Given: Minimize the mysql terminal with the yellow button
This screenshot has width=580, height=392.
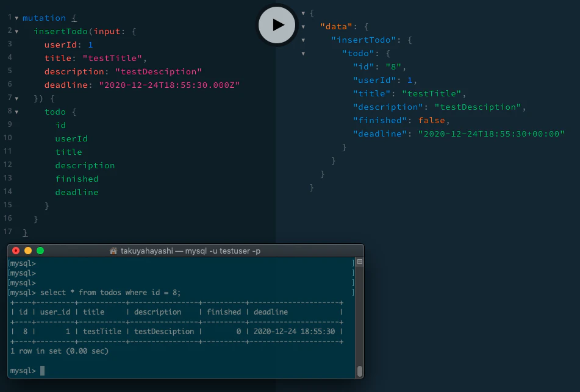Looking at the screenshot, I should (28, 251).
